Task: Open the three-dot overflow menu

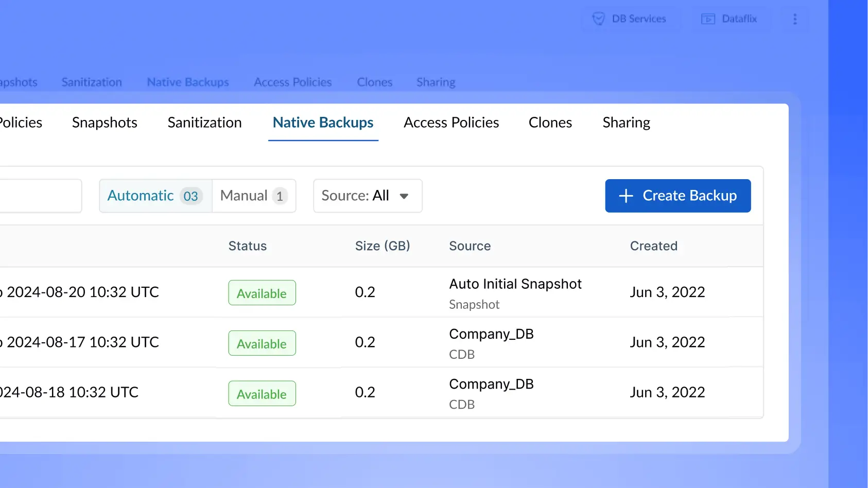Action: [x=795, y=19]
